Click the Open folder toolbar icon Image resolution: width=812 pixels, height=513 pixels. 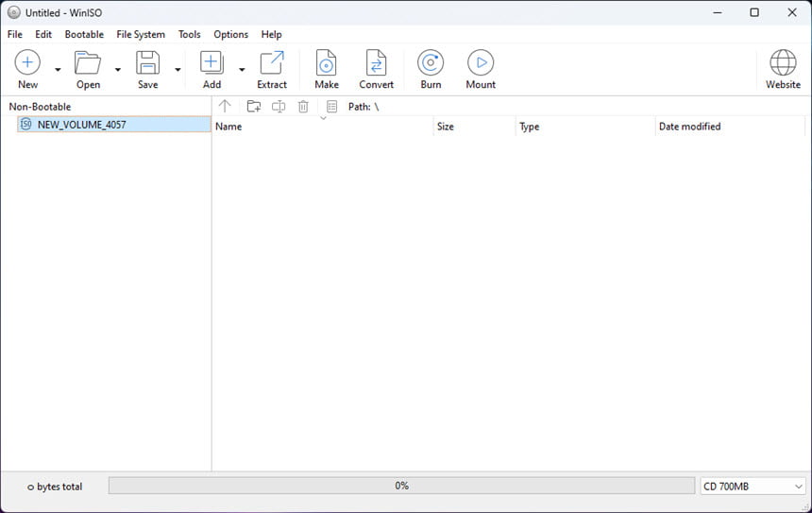(x=88, y=62)
